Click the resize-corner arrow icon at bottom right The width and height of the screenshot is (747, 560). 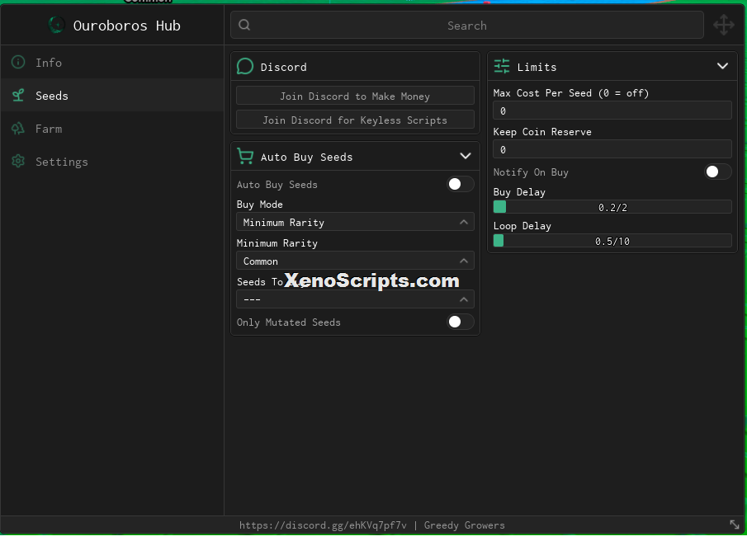click(x=734, y=525)
